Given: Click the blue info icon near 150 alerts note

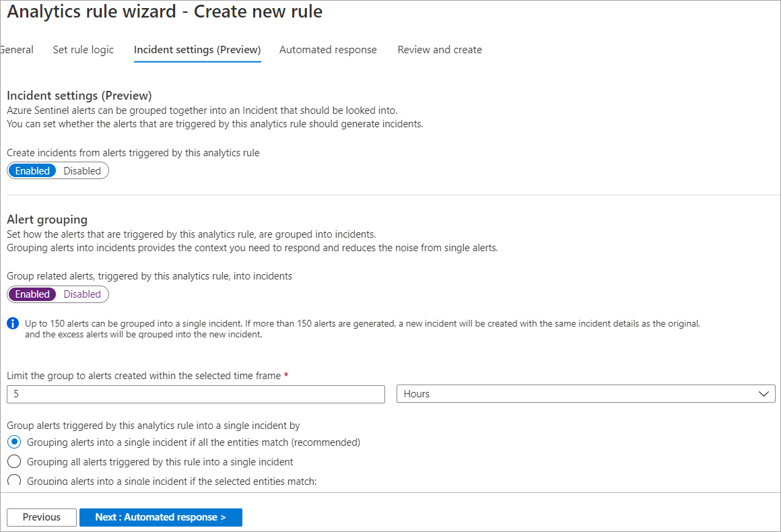Looking at the screenshot, I should click(x=13, y=324).
